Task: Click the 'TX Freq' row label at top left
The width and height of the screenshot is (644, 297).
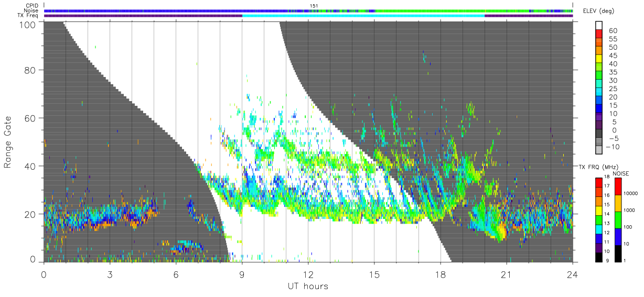Action: 28,16
